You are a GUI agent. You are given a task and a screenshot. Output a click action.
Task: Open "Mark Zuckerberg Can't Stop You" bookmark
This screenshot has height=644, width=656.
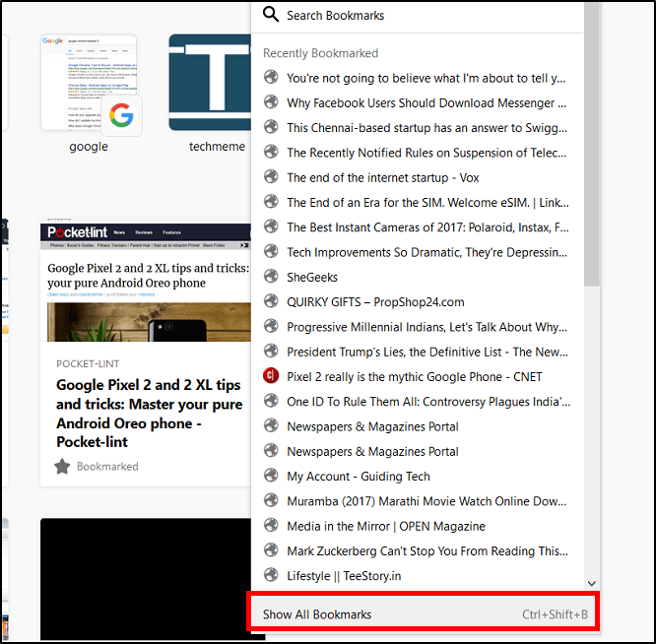(x=417, y=550)
